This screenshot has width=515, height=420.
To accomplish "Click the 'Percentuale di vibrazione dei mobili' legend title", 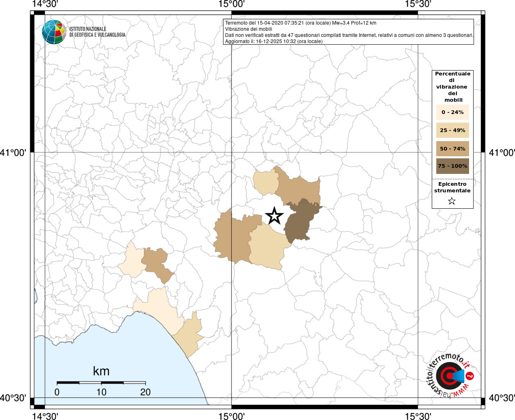I will pyautogui.click(x=452, y=87).
